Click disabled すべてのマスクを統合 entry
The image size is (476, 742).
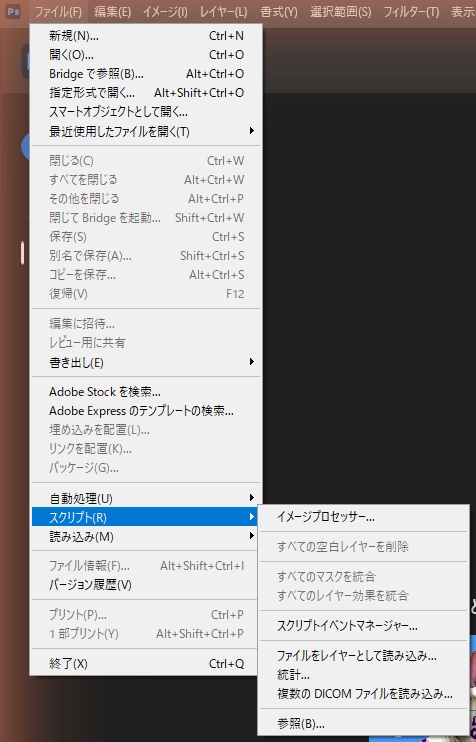(x=363, y=576)
